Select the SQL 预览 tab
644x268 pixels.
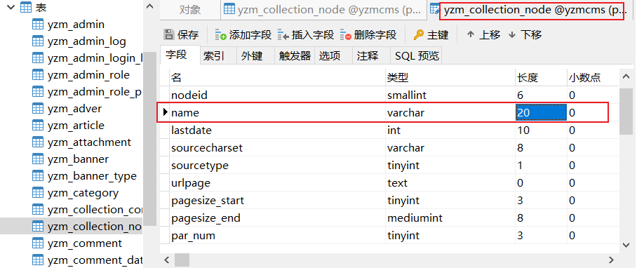(417, 56)
